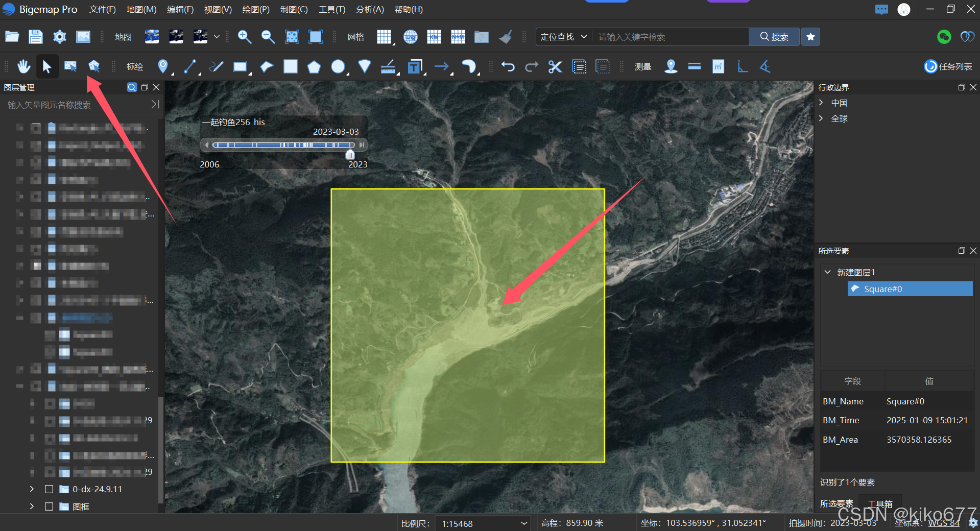Expand the 图框 folder
The width and height of the screenshot is (980, 531).
32,506
